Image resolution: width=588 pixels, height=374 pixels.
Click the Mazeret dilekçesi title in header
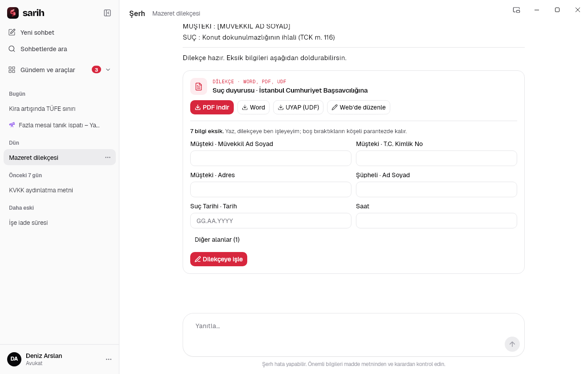pyautogui.click(x=176, y=14)
